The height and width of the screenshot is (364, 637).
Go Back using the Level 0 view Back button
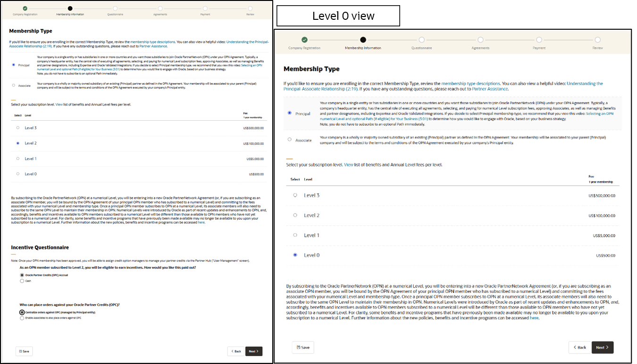(x=579, y=347)
